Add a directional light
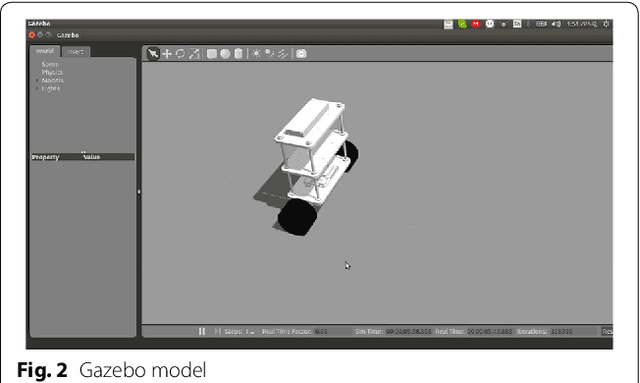The height and width of the screenshot is (383, 640). (x=283, y=53)
